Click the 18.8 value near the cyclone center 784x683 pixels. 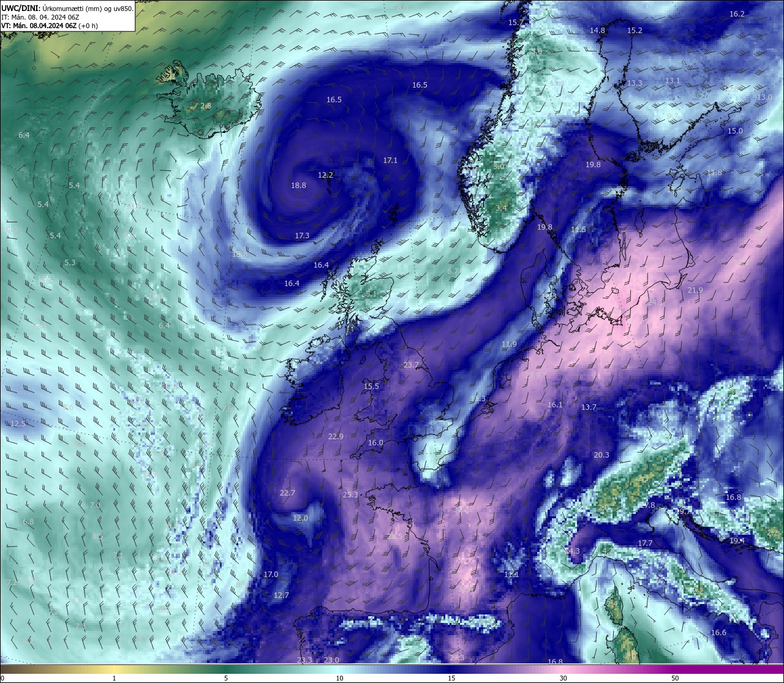[298, 185]
